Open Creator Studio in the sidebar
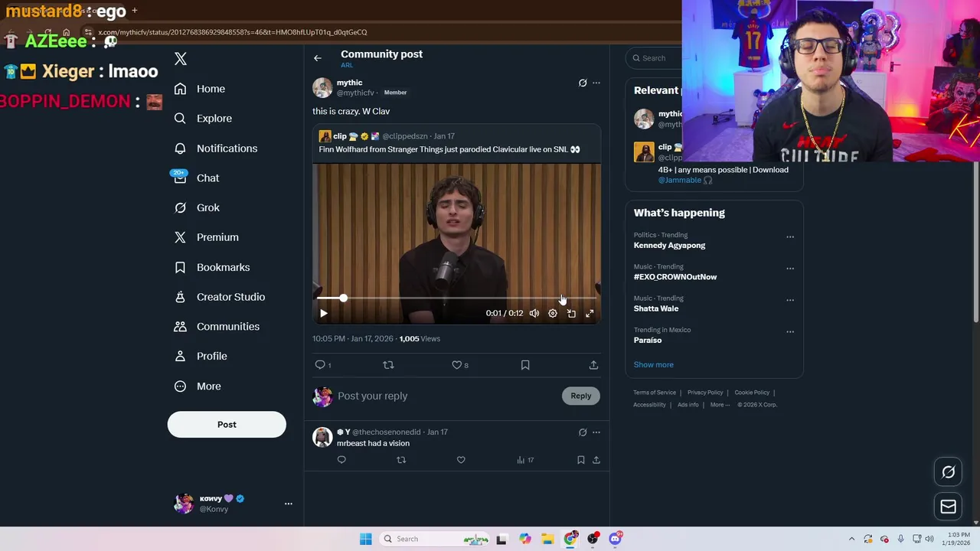Image resolution: width=980 pixels, height=551 pixels. coord(220,297)
